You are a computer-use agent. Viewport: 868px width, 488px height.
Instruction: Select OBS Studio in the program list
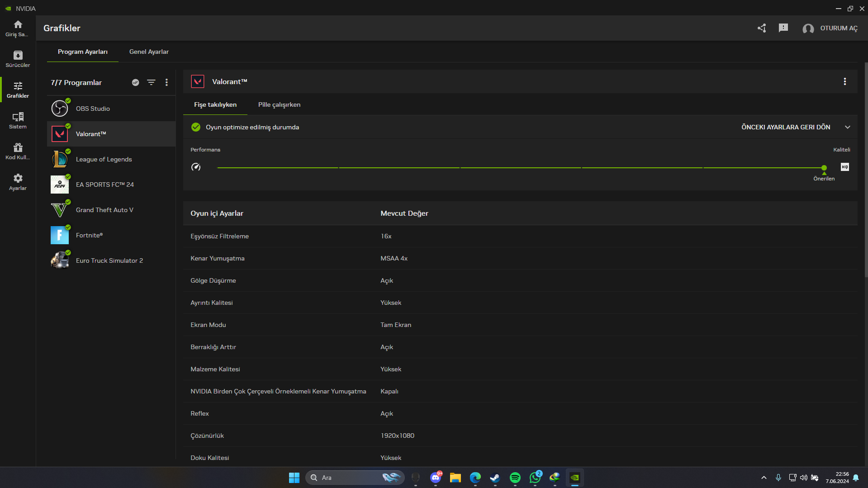[111, 109]
